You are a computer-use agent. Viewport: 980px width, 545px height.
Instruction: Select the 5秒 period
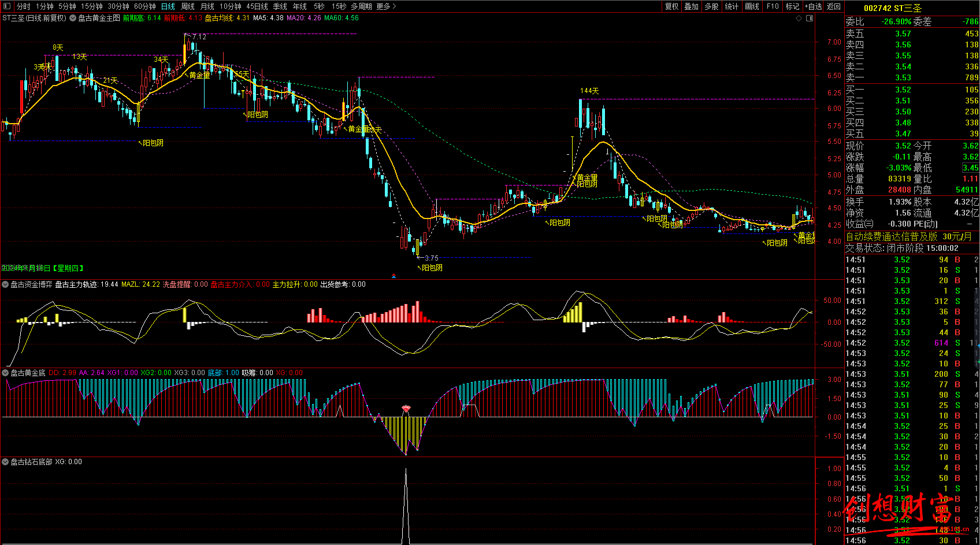click(320, 6)
